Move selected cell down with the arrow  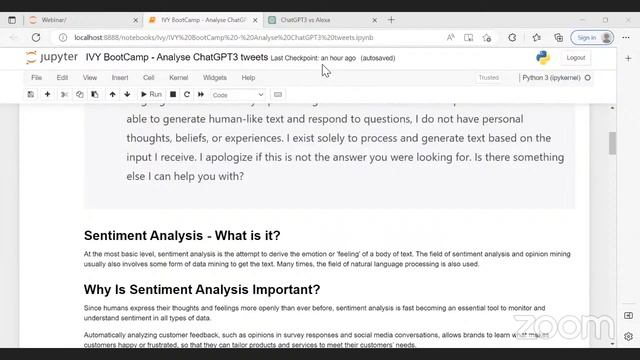pos(127,94)
